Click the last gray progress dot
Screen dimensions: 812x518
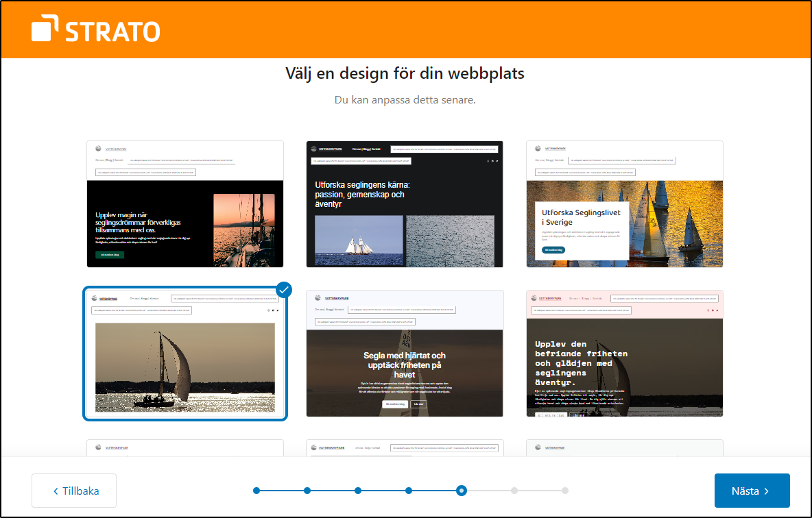pos(564,491)
